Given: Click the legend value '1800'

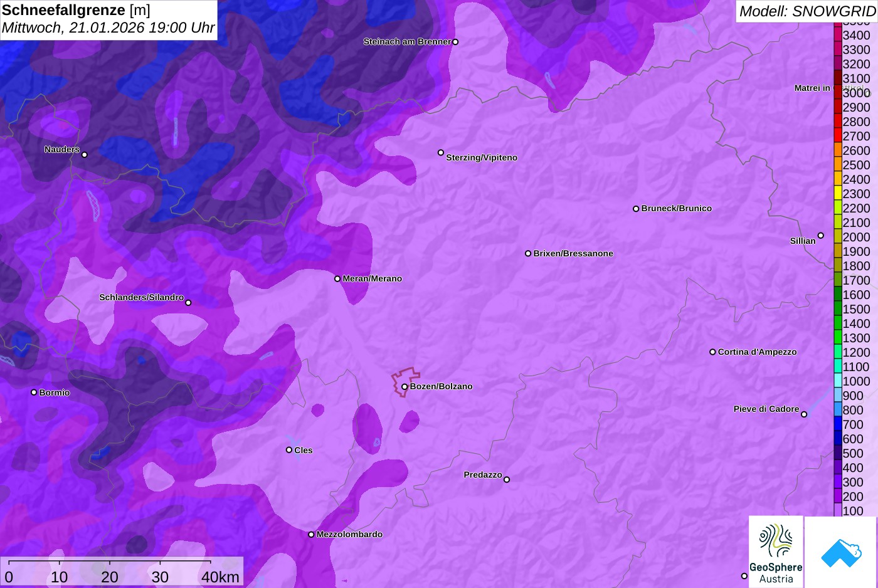Looking at the screenshot, I should point(856,266).
